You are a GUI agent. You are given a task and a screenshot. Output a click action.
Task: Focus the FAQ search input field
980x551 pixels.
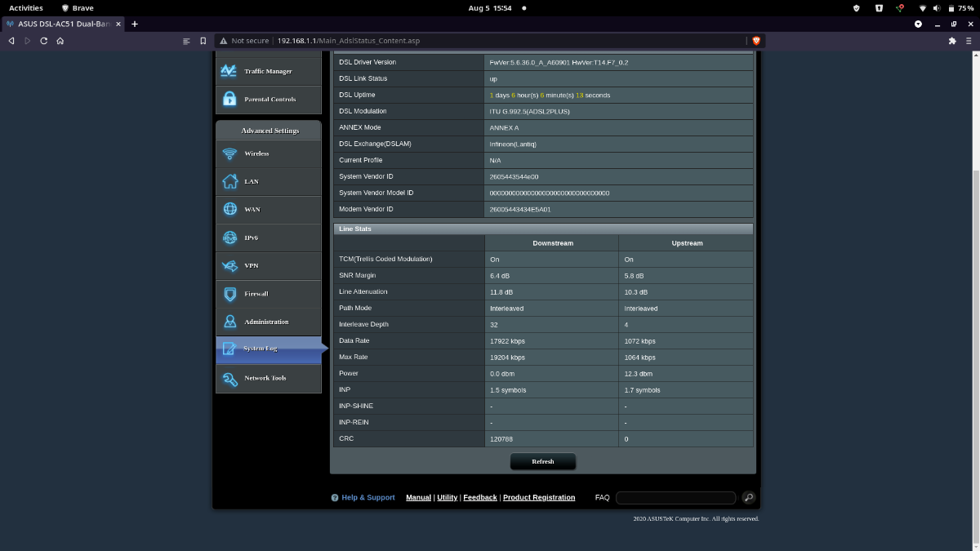(x=676, y=497)
